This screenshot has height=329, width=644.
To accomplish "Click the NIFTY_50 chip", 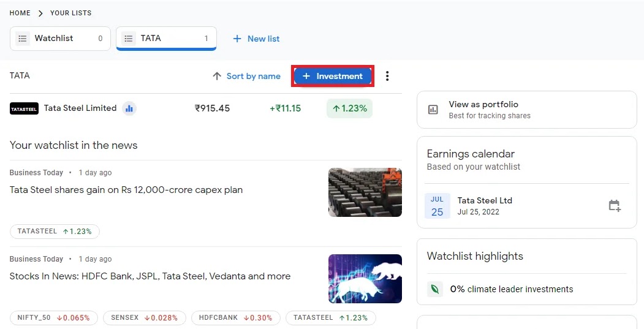I will tap(54, 317).
